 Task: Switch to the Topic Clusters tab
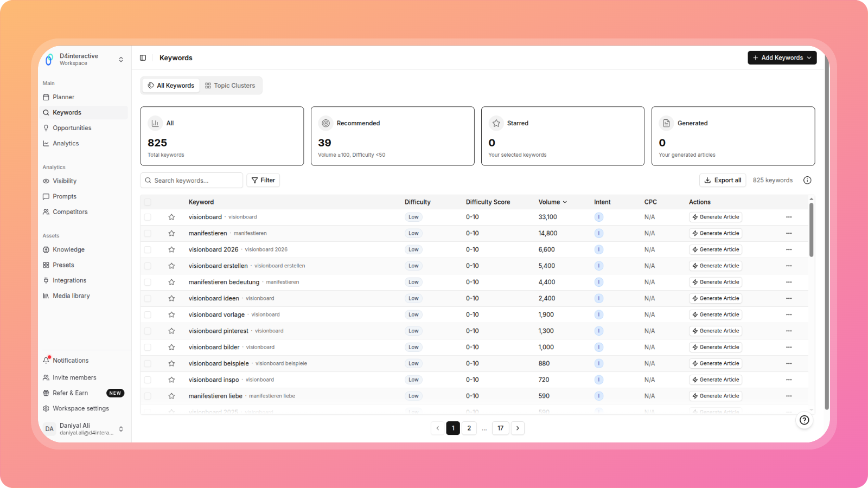coord(230,86)
